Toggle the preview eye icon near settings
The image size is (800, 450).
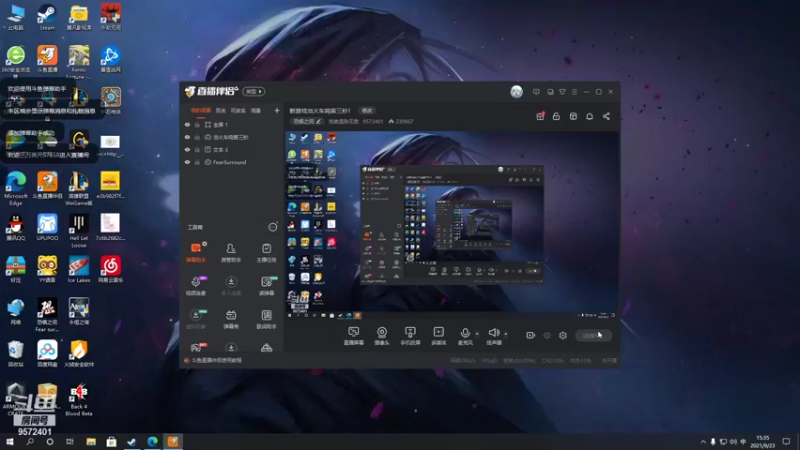tap(547, 335)
